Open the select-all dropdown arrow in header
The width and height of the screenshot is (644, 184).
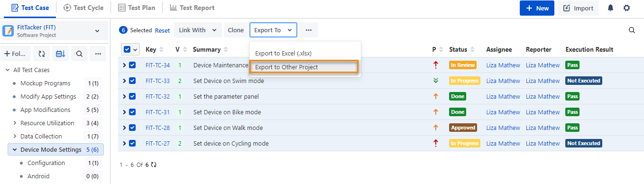[136, 49]
